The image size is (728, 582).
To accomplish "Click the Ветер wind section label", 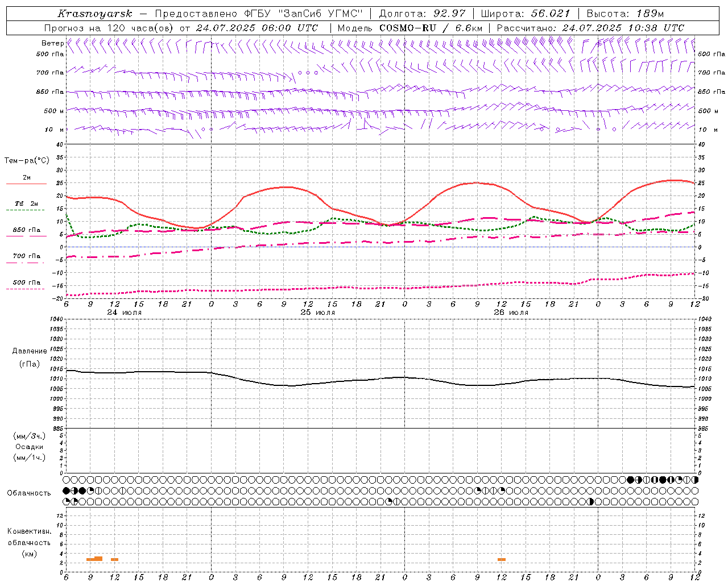I will click(x=52, y=43).
